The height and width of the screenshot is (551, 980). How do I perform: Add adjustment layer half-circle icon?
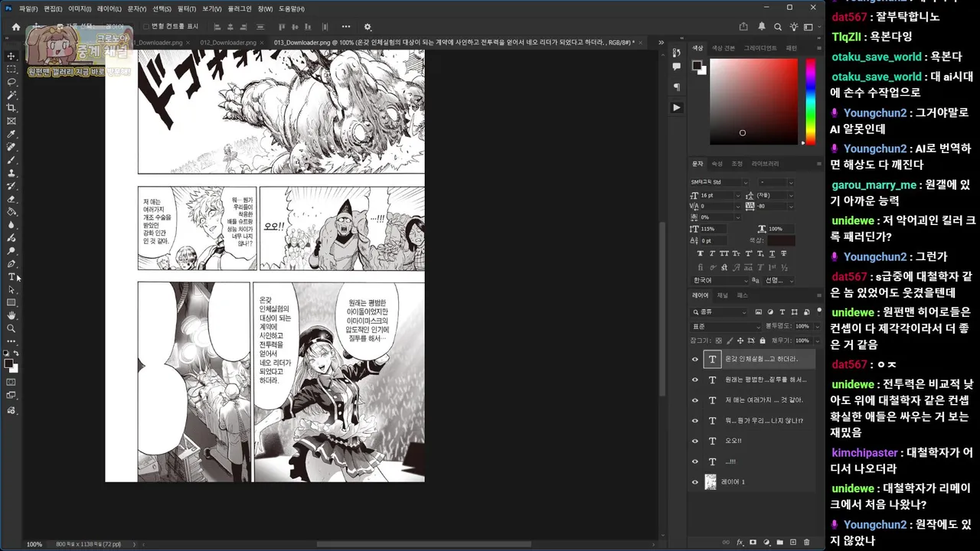click(766, 542)
